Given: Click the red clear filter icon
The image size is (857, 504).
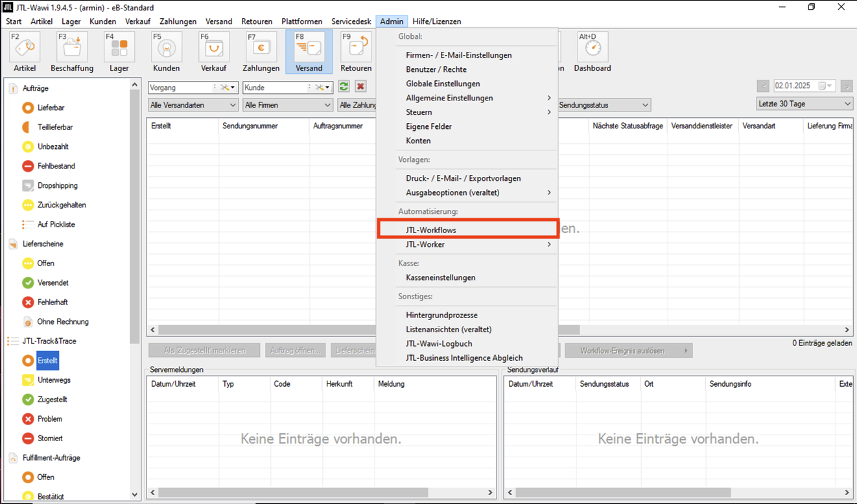Looking at the screenshot, I should [x=360, y=87].
